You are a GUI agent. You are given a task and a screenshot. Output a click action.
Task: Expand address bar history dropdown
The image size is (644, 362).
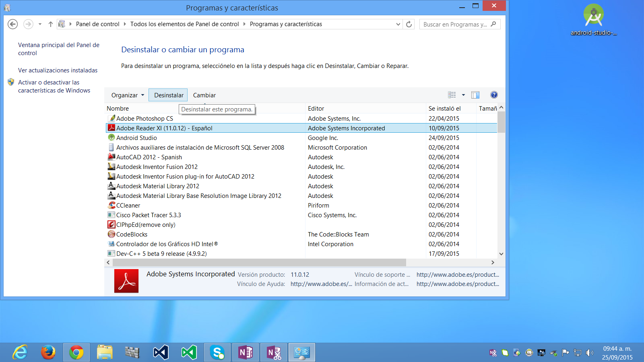pos(398,24)
